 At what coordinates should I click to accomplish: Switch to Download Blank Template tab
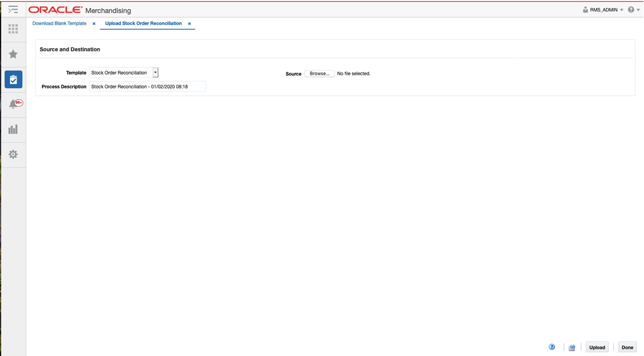pos(59,23)
